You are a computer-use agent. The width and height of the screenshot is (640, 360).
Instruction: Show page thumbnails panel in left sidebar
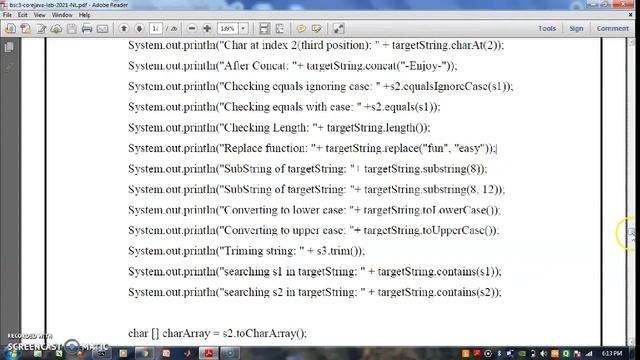pyautogui.click(x=9, y=47)
